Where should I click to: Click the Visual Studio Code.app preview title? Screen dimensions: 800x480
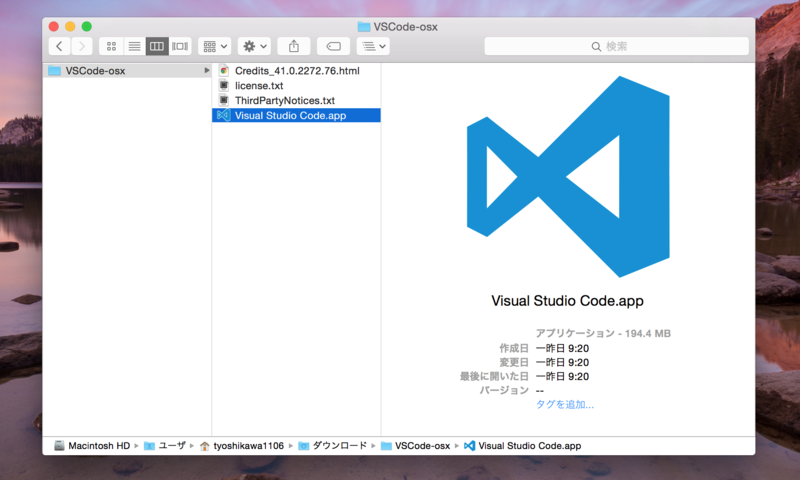567,300
